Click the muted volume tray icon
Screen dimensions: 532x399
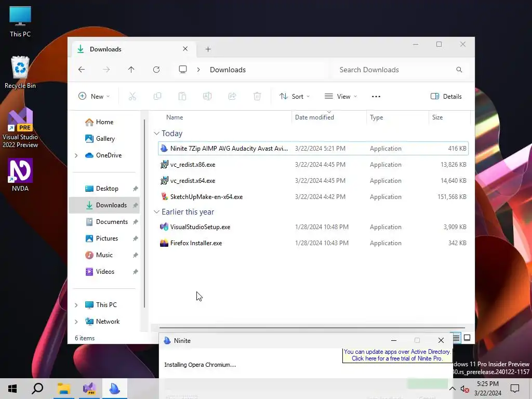tap(464, 389)
